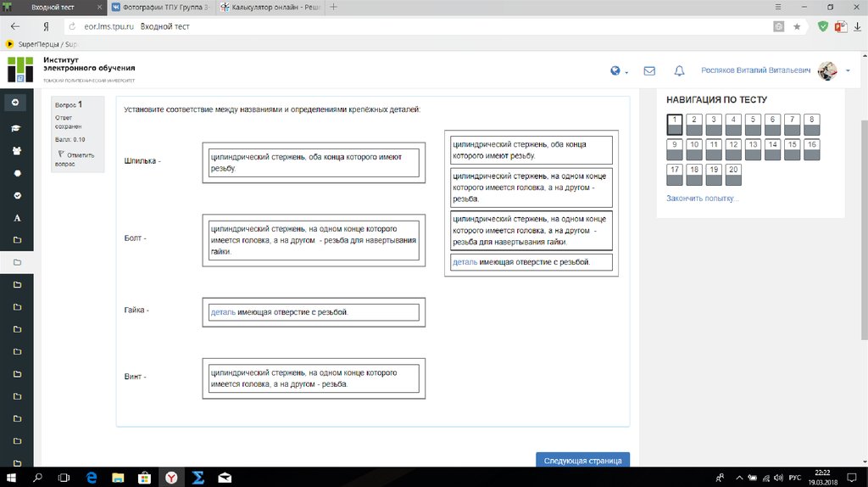The width and height of the screenshot is (868, 487).
Task: Expand the user menu dropdown arrow
Action: click(x=848, y=71)
